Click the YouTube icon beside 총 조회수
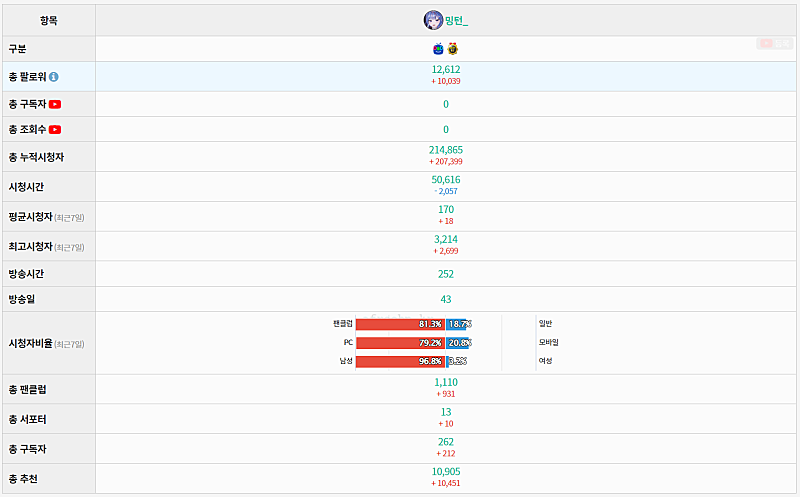The image size is (800, 497). pos(55,129)
